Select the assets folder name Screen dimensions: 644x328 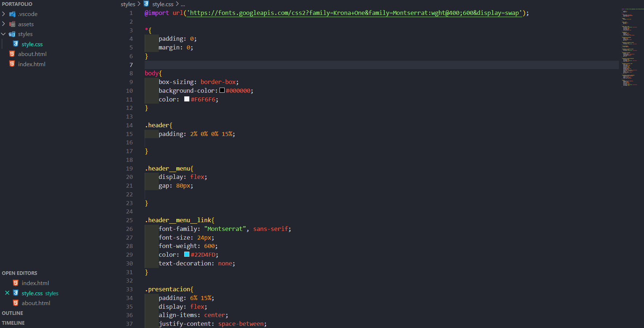pos(26,24)
